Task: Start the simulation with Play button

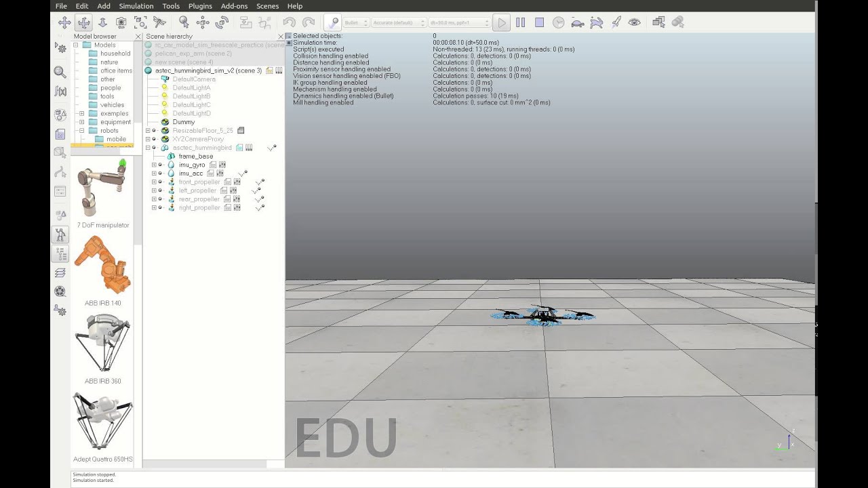Action: click(501, 22)
